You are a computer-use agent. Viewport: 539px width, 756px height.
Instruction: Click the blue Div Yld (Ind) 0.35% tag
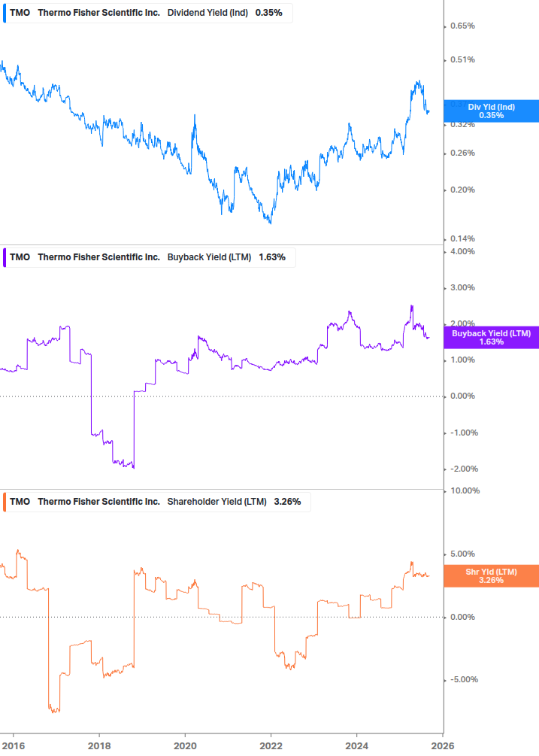click(x=491, y=111)
